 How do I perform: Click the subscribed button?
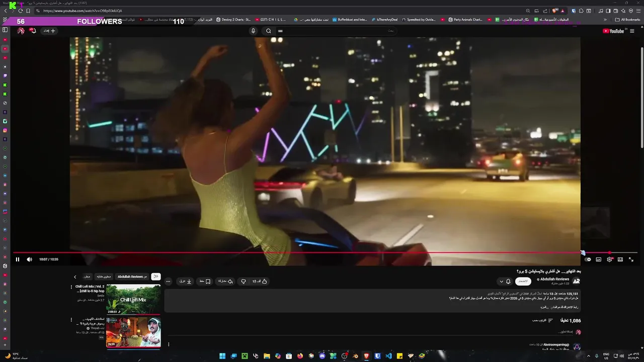click(523, 282)
